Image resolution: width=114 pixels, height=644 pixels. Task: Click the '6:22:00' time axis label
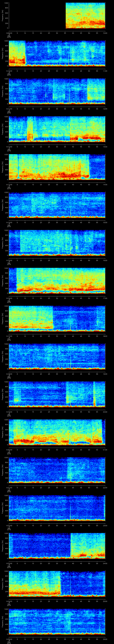9,525
